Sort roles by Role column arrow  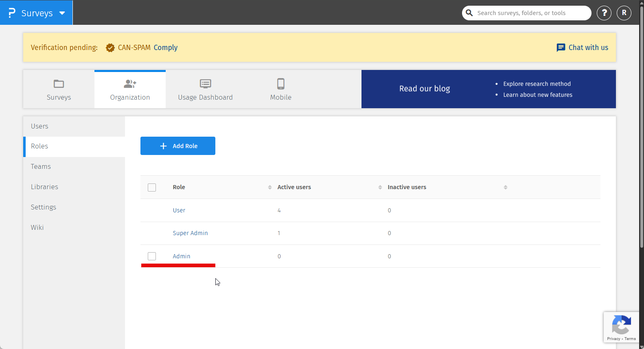(270, 187)
